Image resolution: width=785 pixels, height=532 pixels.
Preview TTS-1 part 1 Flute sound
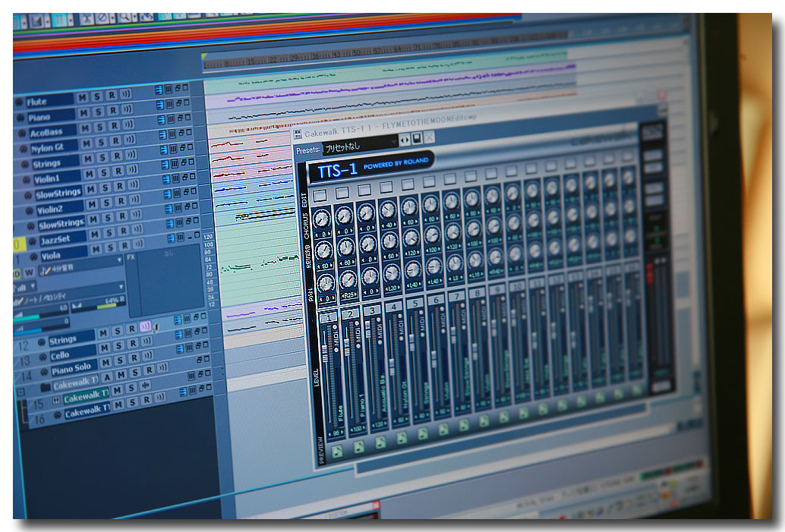338,452
